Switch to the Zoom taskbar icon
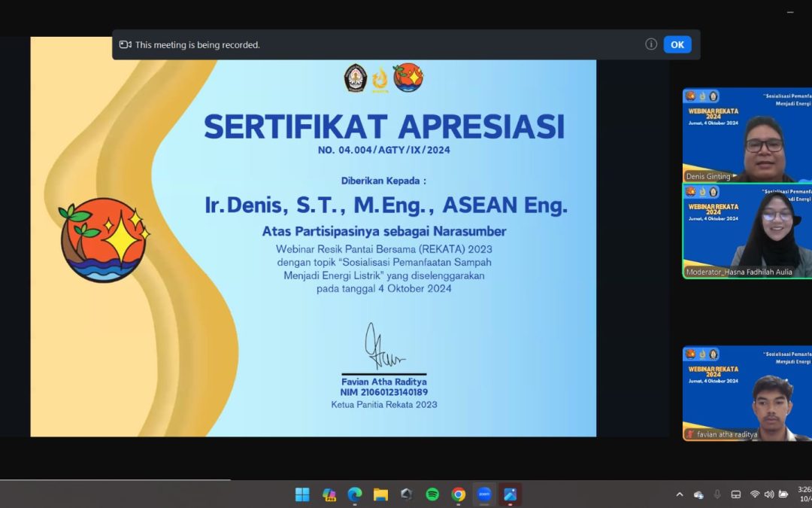The height and width of the screenshot is (508, 812). click(484, 494)
